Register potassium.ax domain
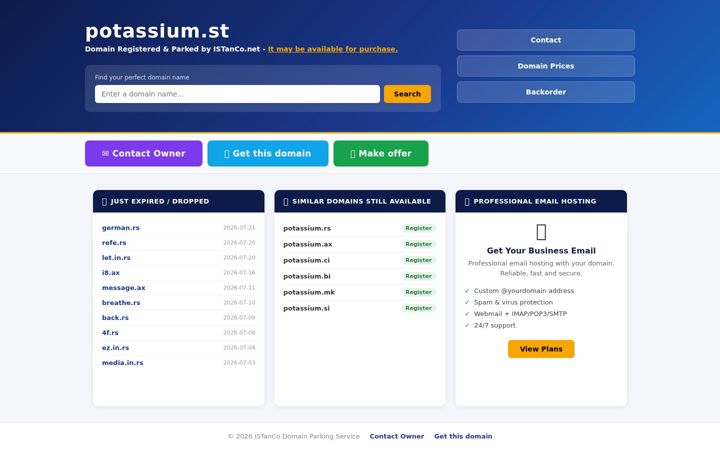This screenshot has height=450, width=720. (418, 244)
